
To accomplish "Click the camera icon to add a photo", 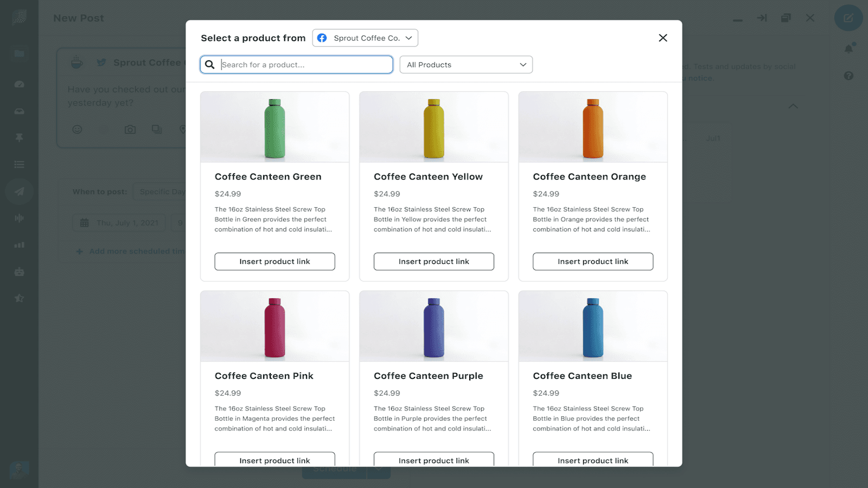I will [x=130, y=130].
